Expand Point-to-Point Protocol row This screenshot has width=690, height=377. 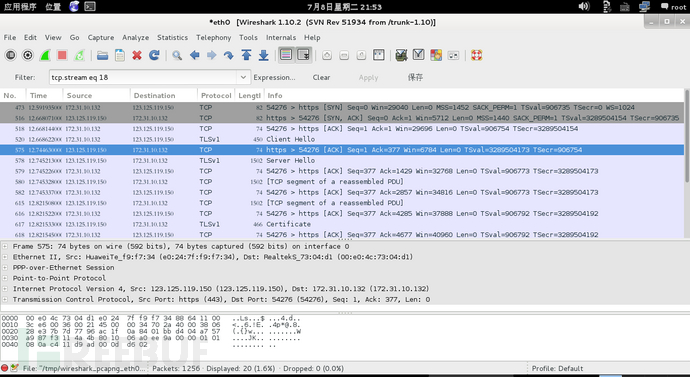pos(5,278)
